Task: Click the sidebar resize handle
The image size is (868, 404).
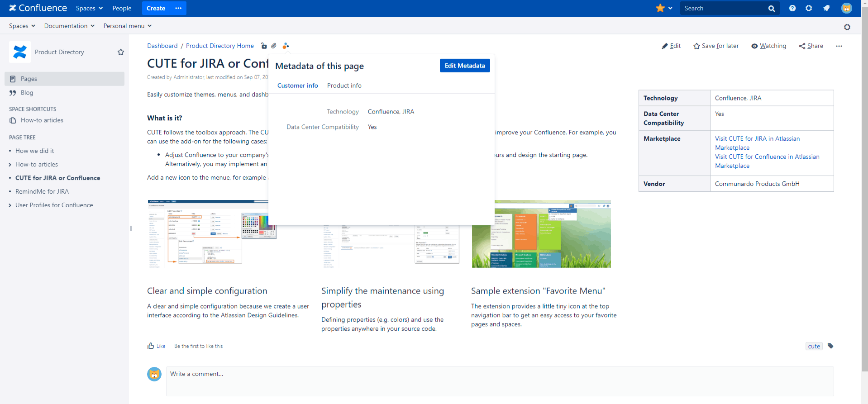Action: coord(131,228)
